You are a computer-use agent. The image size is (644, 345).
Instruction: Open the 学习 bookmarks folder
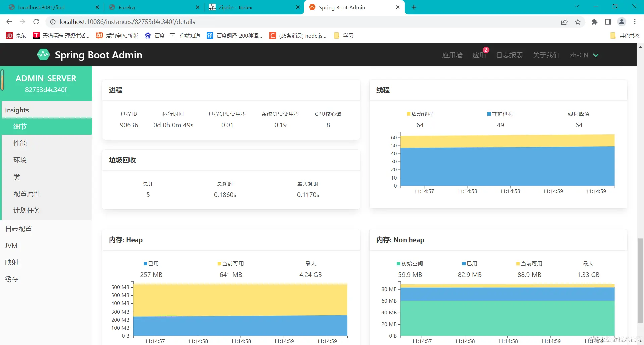tap(343, 36)
